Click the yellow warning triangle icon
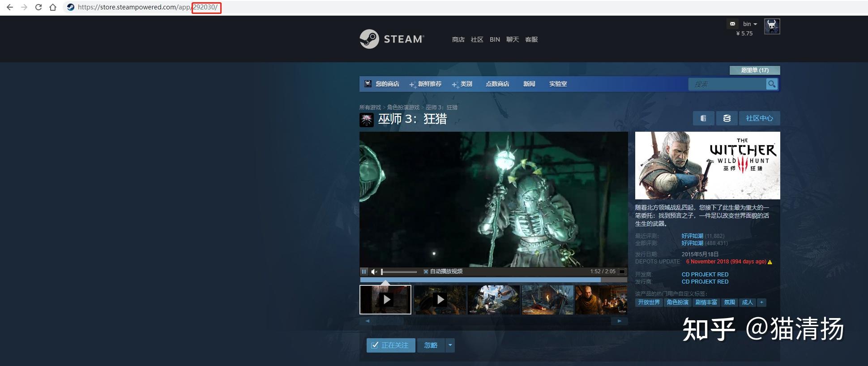Screen dimensions: 868x366 pyautogui.click(x=770, y=262)
